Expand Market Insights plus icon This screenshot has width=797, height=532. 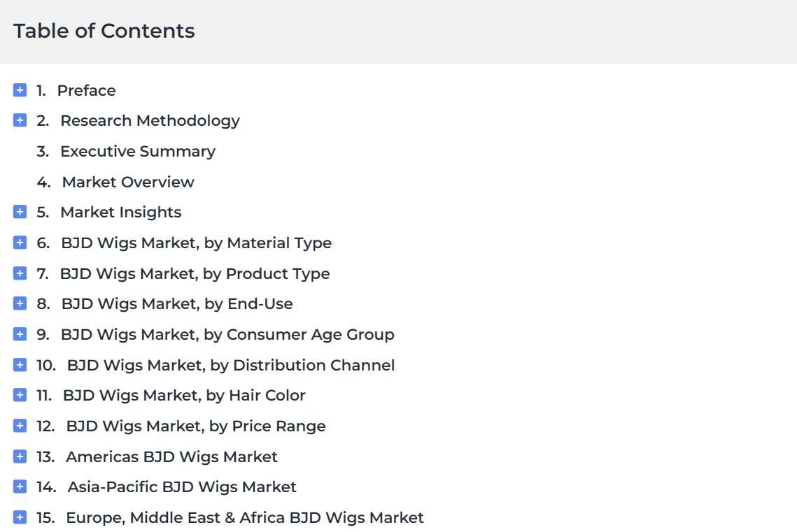(x=20, y=212)
